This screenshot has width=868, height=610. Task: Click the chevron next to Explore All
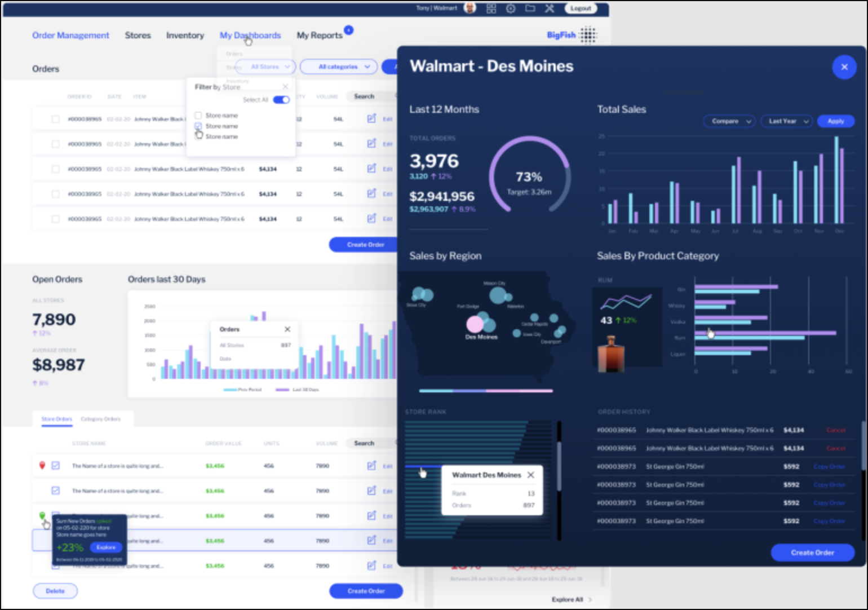[590, 599]
